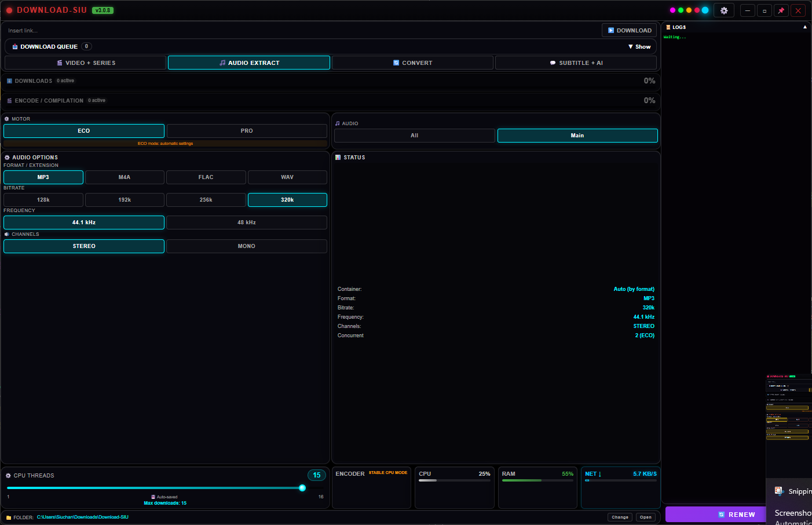Screen dimensions: 812x525
Task: Click the v3.0.8 version badge
Action: [x=103, y=10]
